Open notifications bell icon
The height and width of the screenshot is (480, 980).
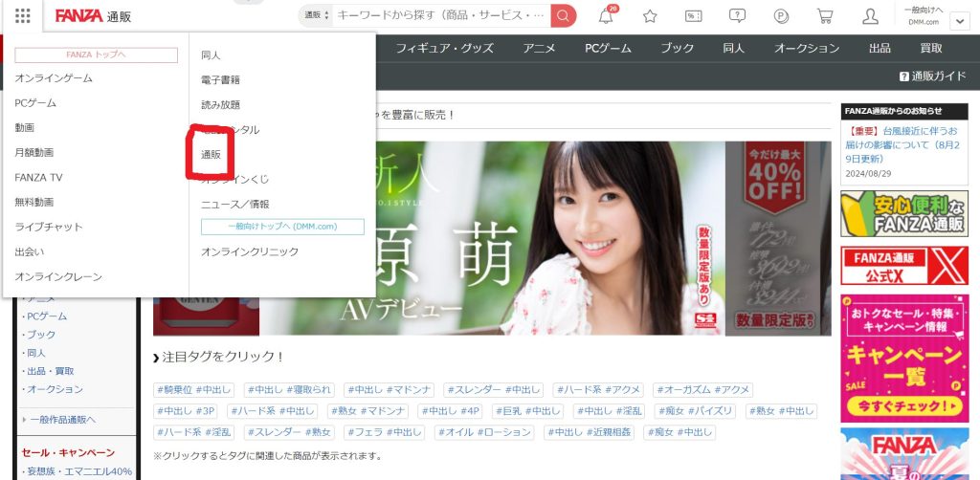click(x=606, y=16)
